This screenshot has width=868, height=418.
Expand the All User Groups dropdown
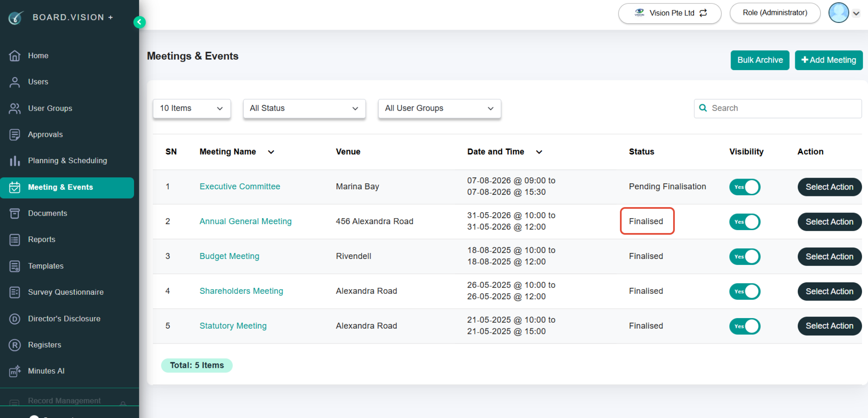pyautogui.click(x=440, y=108)
